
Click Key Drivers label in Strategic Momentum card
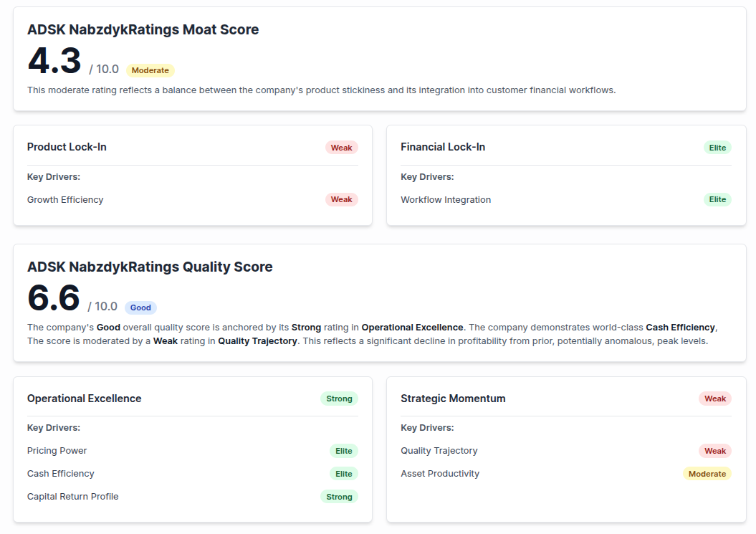pos(427,428)
